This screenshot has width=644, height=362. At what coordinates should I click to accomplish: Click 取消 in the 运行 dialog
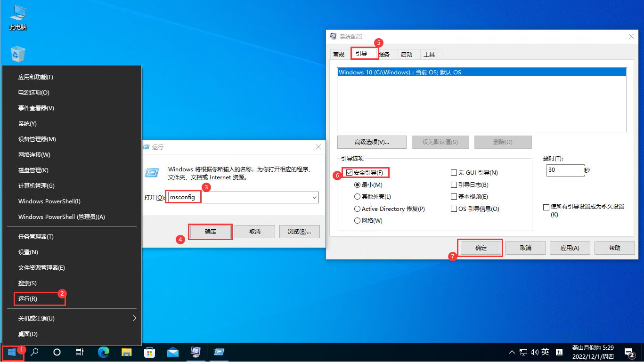tap(255, 232)
